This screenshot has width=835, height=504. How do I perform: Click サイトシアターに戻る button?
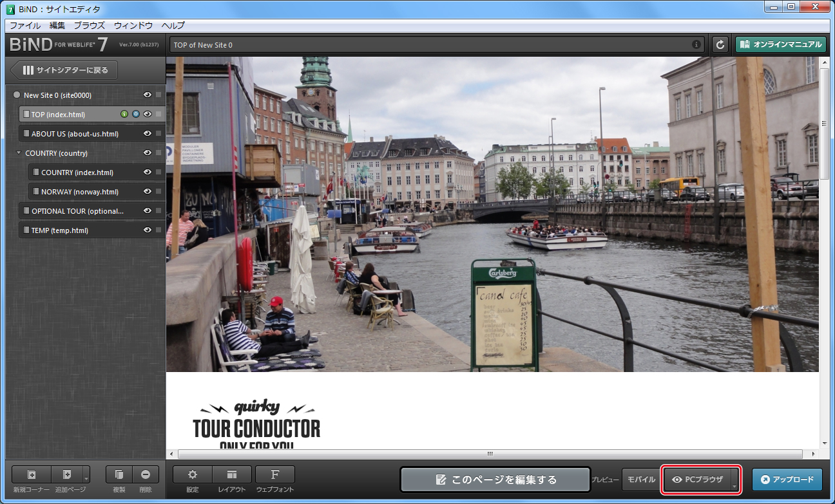click(63, 70)
